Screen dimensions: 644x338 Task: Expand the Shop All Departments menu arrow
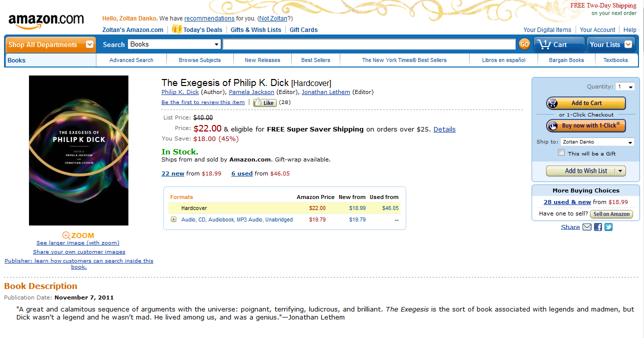(89, 44)
